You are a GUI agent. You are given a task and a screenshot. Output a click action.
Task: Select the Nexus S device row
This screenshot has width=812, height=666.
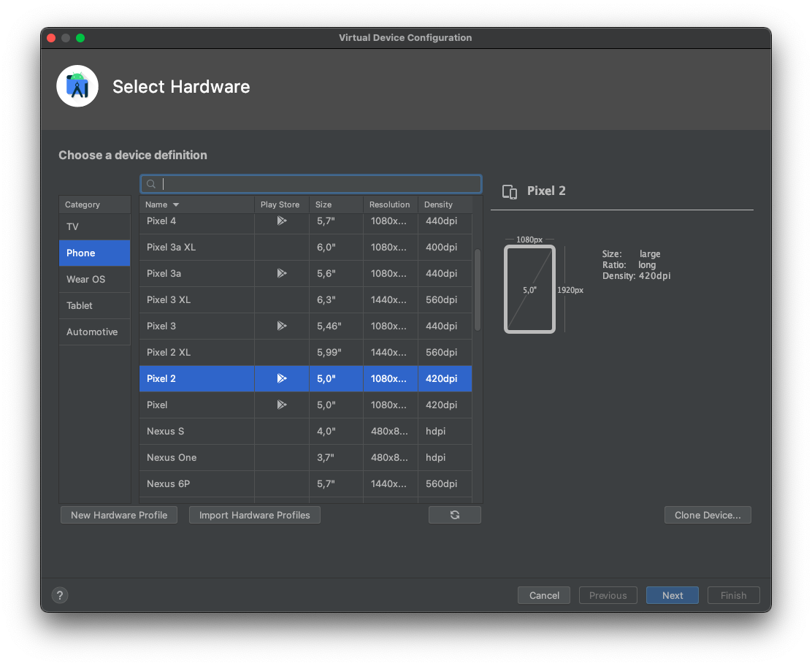pos(305,432)
